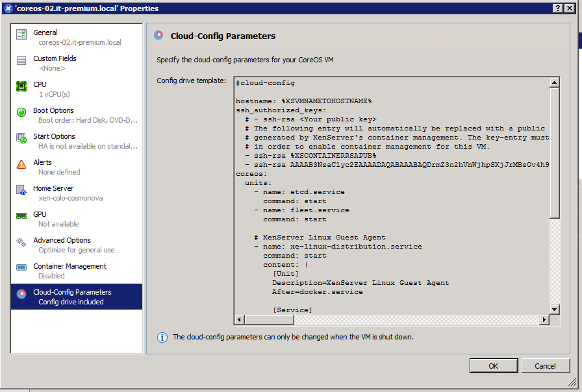Click the Cloud-Config Parameters header icon

[x=159, y=35]
